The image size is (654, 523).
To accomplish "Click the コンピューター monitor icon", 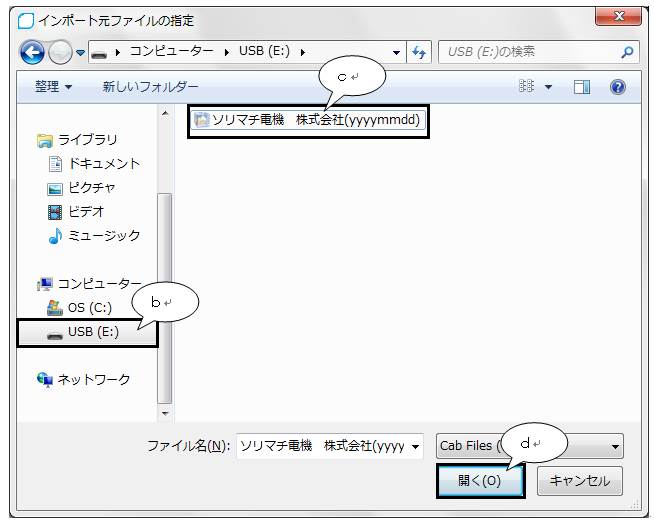I will tap(45, 284).
